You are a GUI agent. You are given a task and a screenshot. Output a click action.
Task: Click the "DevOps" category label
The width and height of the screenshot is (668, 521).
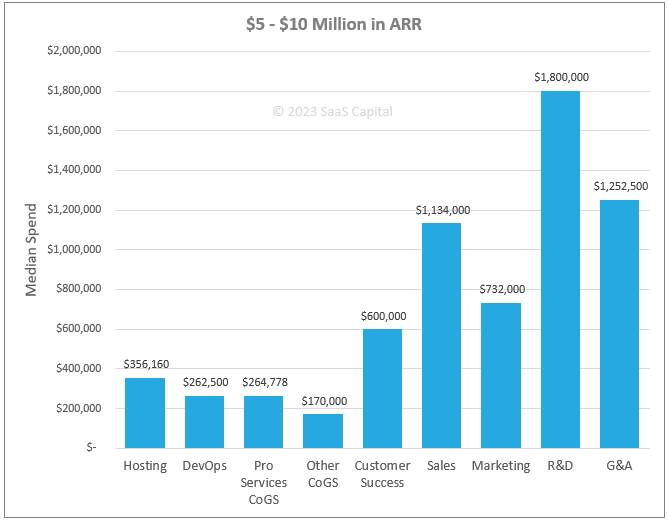204,466
